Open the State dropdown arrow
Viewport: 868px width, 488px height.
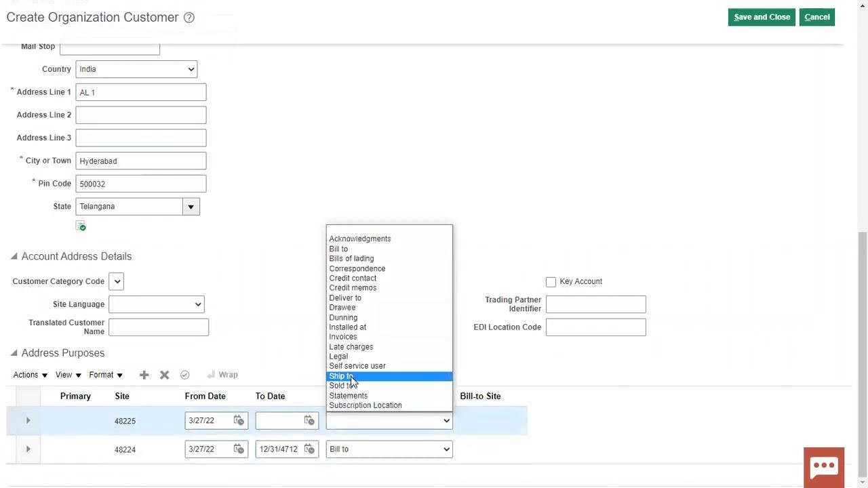tap(191, 207)
